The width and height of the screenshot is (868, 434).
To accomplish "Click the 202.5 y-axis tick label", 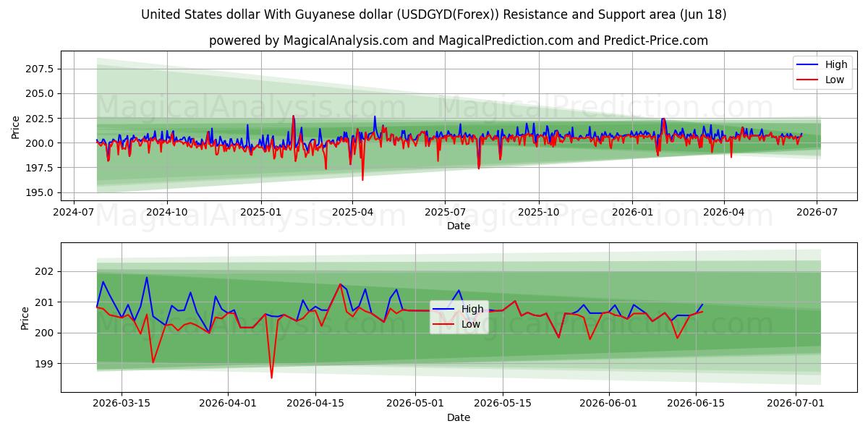I will (40, 118).
